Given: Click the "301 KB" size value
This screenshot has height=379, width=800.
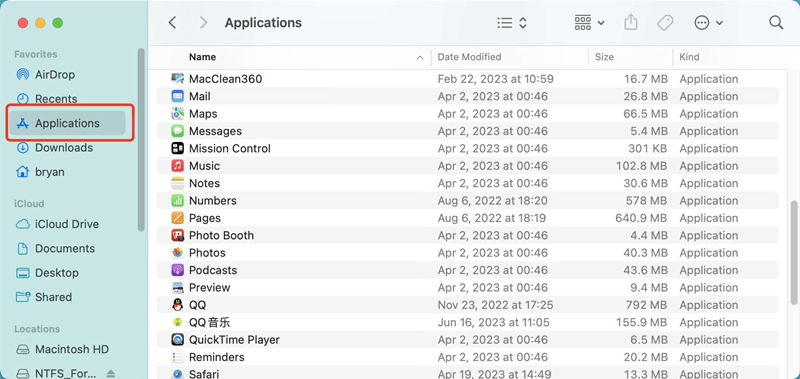Looking at the screenshot, I should [x=648, y=148].
